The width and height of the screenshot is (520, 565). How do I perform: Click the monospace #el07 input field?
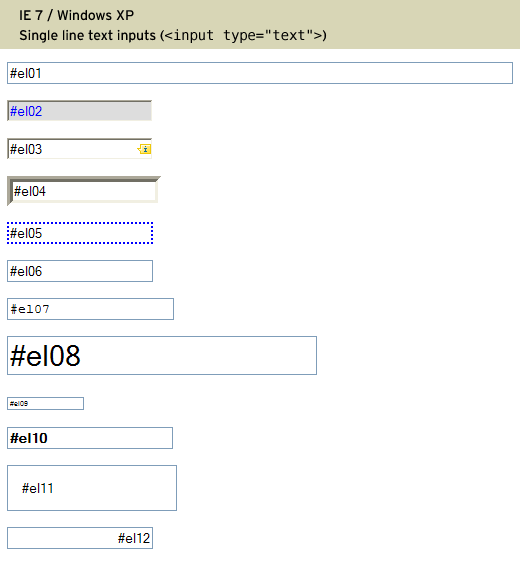90,309
